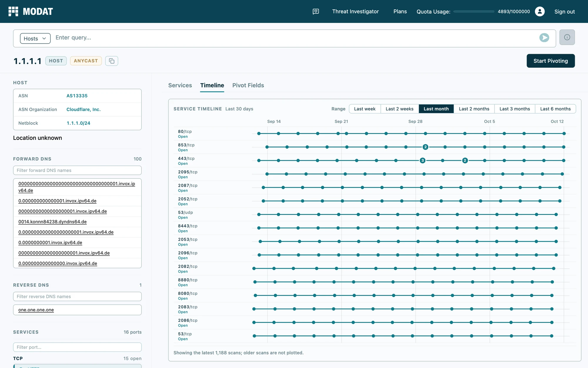Set range to Last 2 weeks
Screen dimensions: 588x368
click(400, 109)
